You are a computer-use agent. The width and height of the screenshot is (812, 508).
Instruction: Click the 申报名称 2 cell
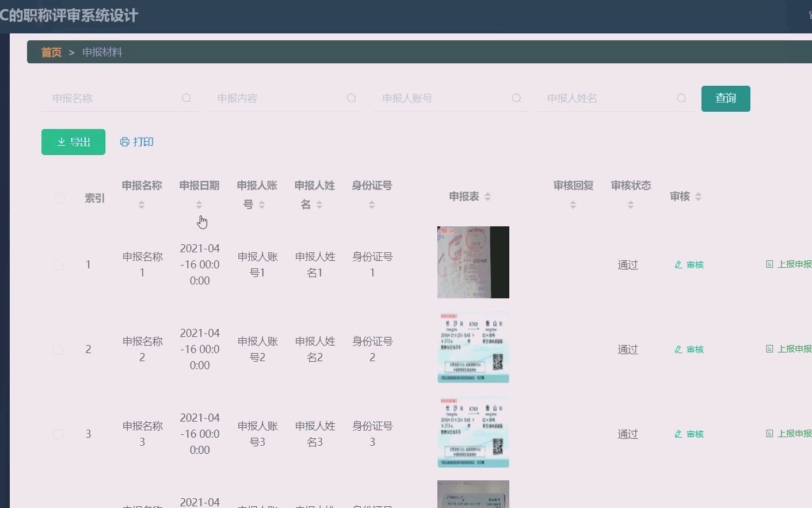point(142,350)
